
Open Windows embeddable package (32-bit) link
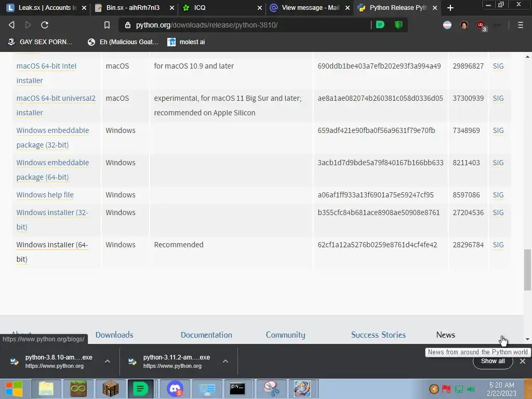coord(52,137)
